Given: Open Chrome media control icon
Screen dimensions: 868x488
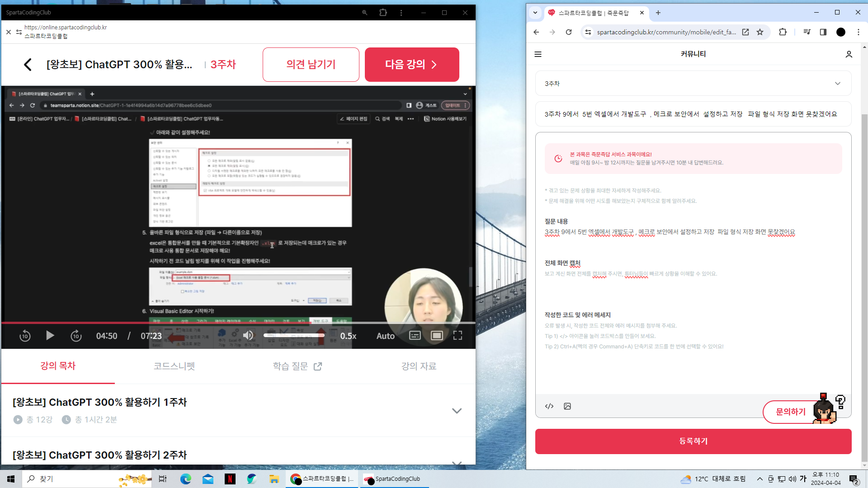Looking at the screenshot, I should coord(807,32).
